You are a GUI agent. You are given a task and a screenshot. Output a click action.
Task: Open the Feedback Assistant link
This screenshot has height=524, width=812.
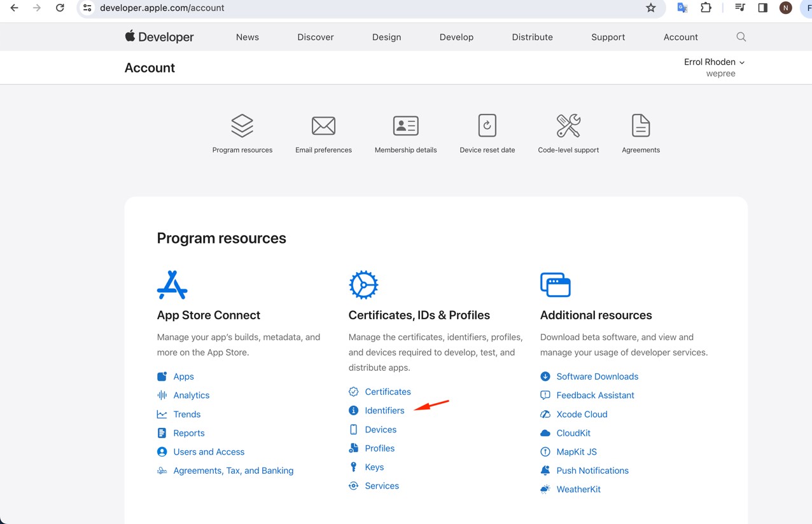tap(595, 396)
